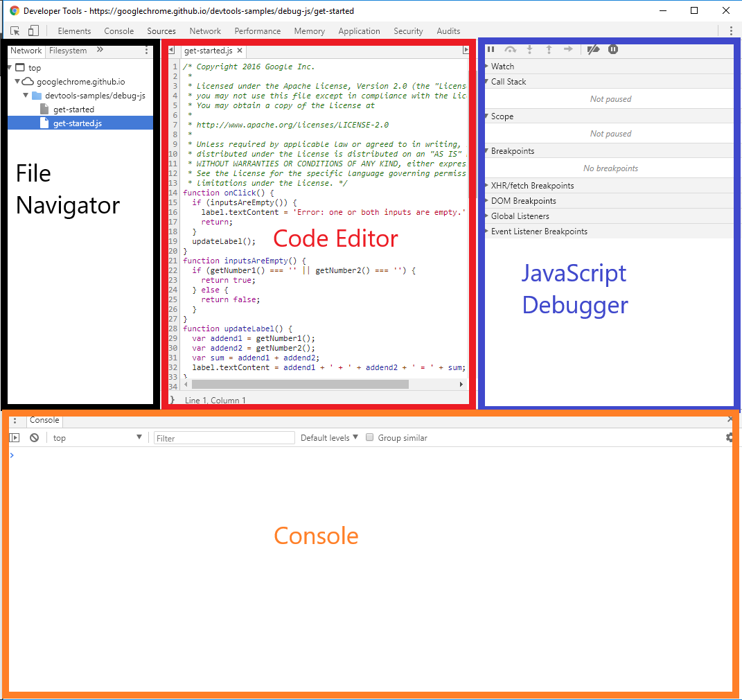Select the Filesystem tab
The width and height of the screenshot is (742, 700).
(x=67, y=50)
